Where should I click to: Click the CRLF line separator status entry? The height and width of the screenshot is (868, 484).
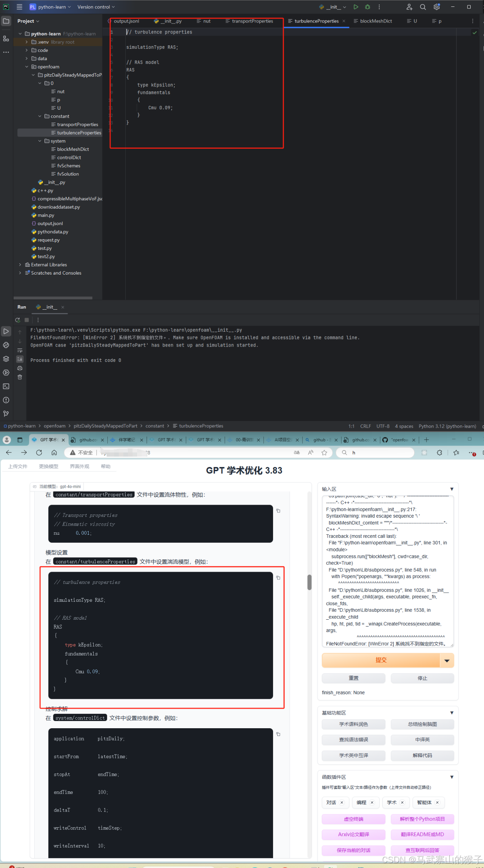coord(366,426)
